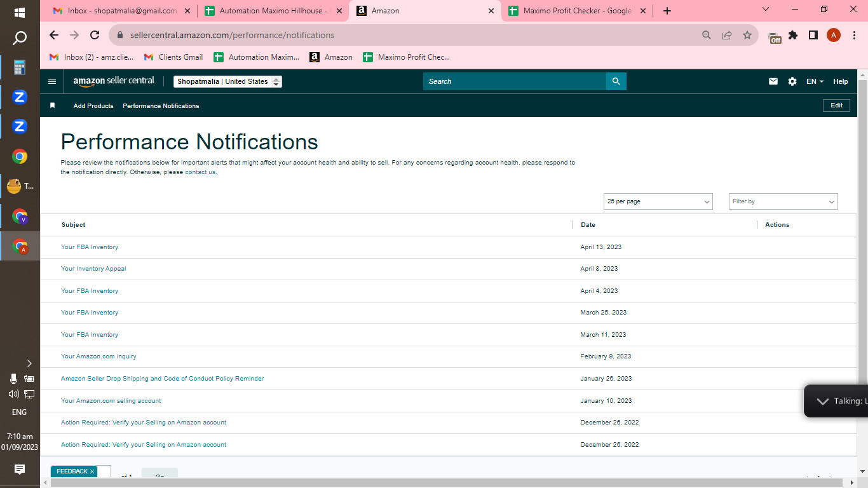The height and width of the screenshot is (488, 868).
Task: Open the Chrome extensions puzzle icon
Action: [x=793, y=35]
